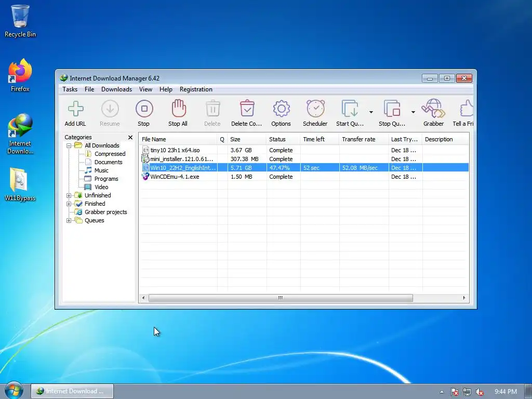Viewport: 532px width, 399px height.
Task: Sort by Time left column header
Action: [x=320, y=139]
